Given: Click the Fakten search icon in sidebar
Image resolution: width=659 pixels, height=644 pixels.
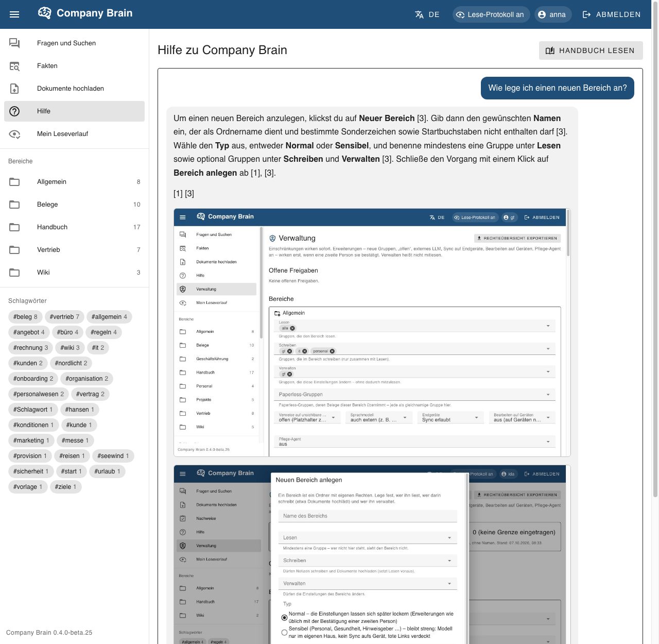Looking at the screenshot, I should (x=14, y=66).
